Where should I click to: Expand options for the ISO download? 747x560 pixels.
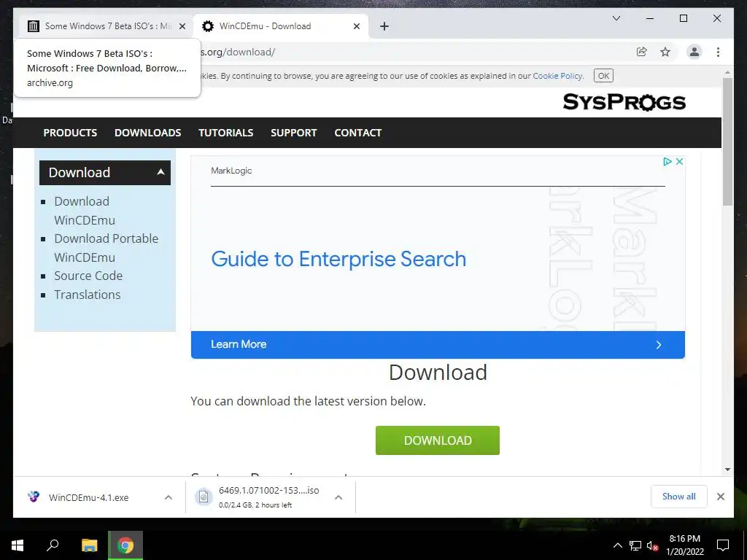click(338, 497)
